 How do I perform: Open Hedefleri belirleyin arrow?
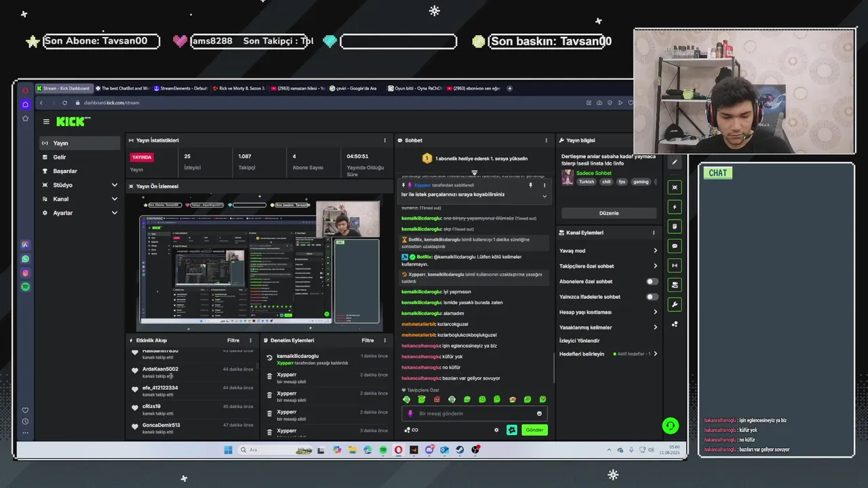pos(655,354)
